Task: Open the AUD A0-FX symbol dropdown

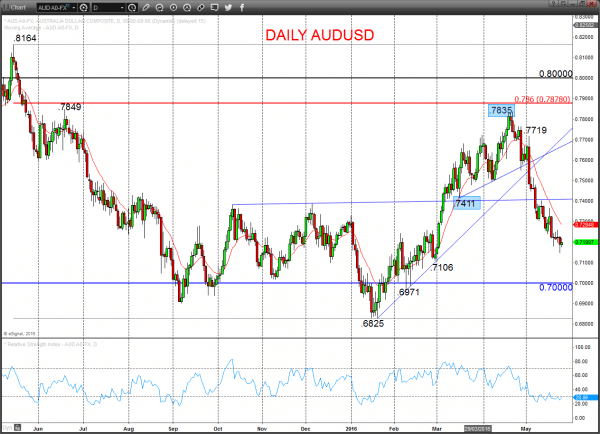Action: [73, 8]
